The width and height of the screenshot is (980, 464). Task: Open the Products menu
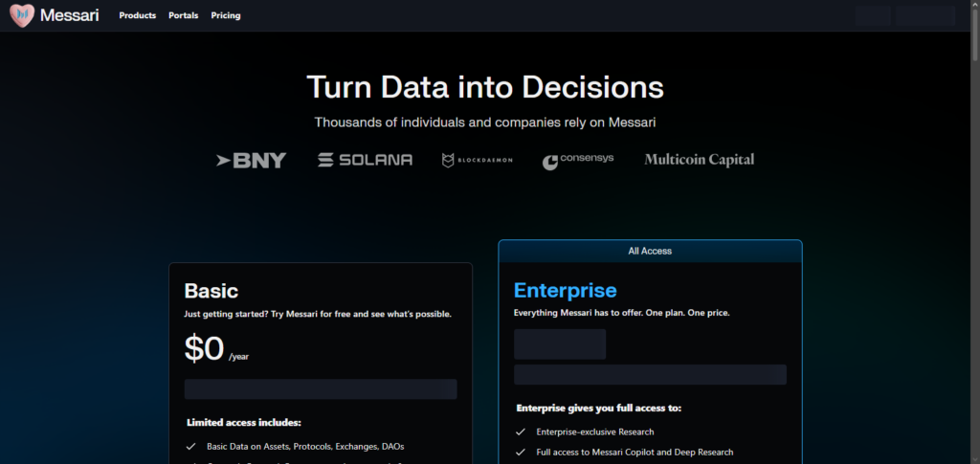[x=138, y=15]
